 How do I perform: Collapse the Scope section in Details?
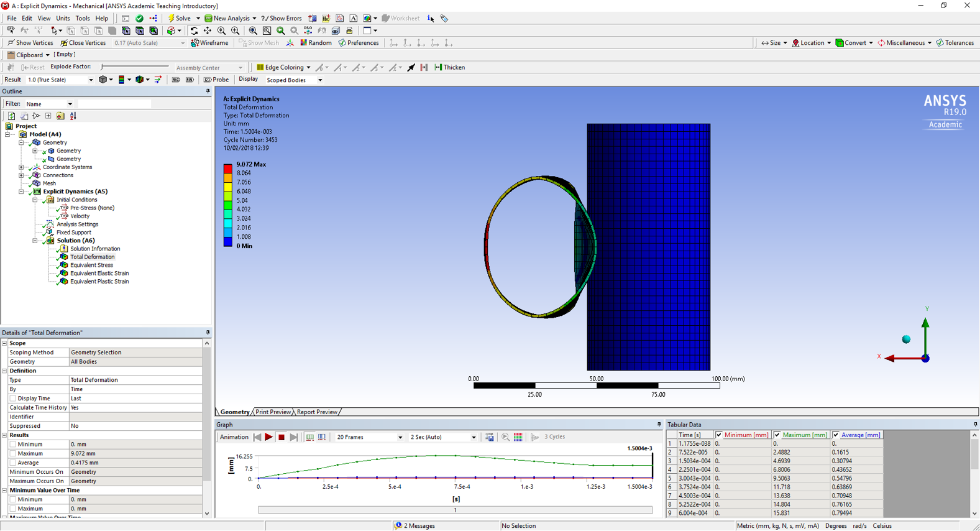4,343
